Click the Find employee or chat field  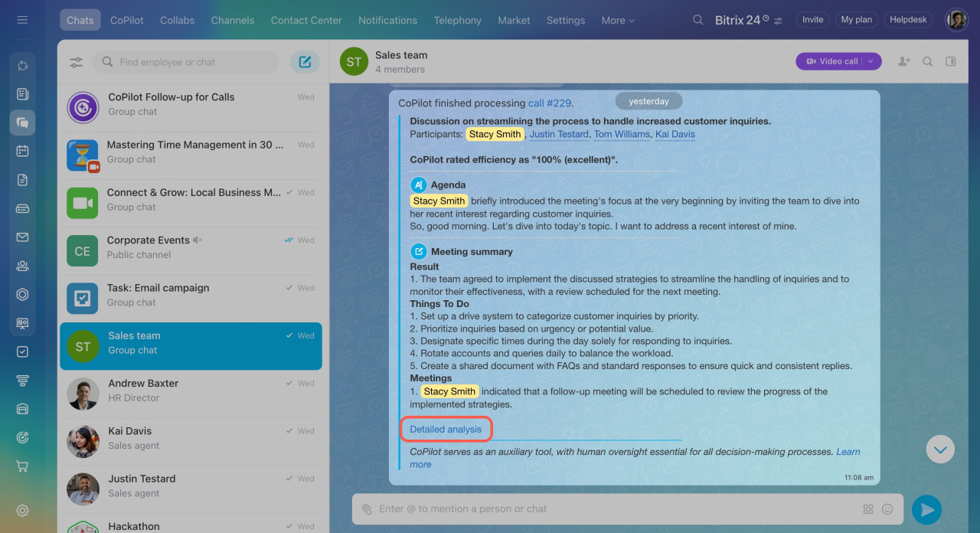(x=191, y=62)
